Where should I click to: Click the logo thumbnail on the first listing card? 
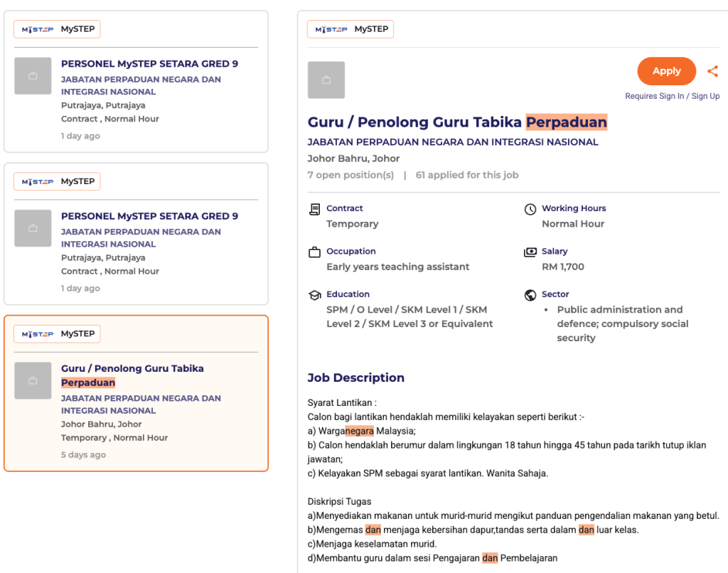[33, 76]
